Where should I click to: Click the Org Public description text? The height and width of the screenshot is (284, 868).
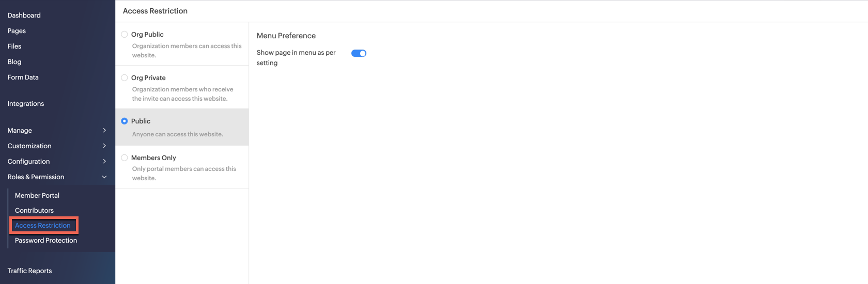(187, 51)
